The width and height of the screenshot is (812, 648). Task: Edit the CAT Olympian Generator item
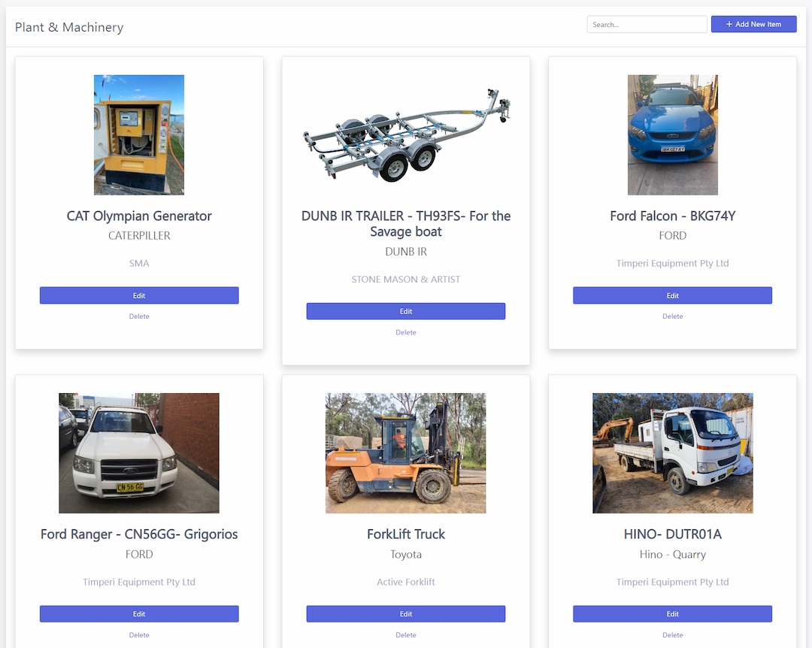(x=139, y=295)
